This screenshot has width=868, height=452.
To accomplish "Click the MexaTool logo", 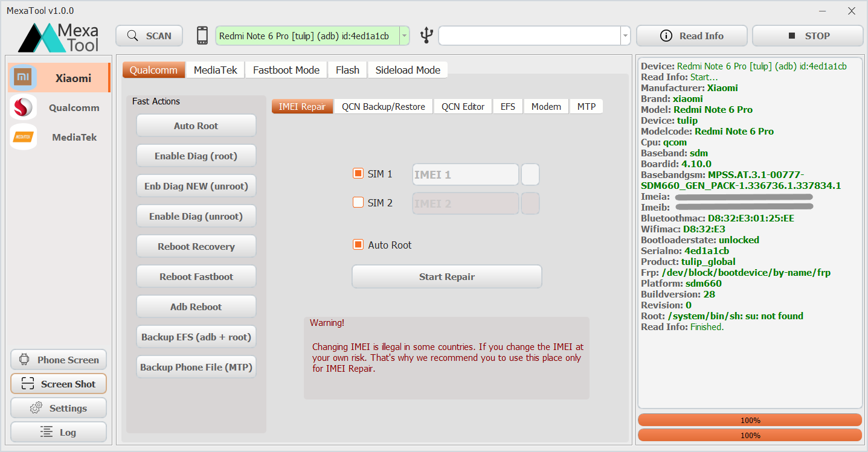I will click(x=59, y=37).
